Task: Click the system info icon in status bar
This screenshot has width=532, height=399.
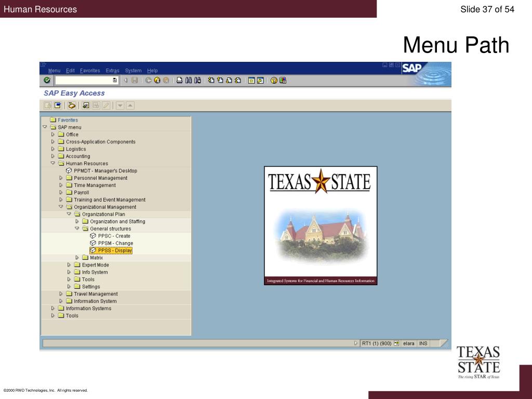Action: tap(396, 343)
